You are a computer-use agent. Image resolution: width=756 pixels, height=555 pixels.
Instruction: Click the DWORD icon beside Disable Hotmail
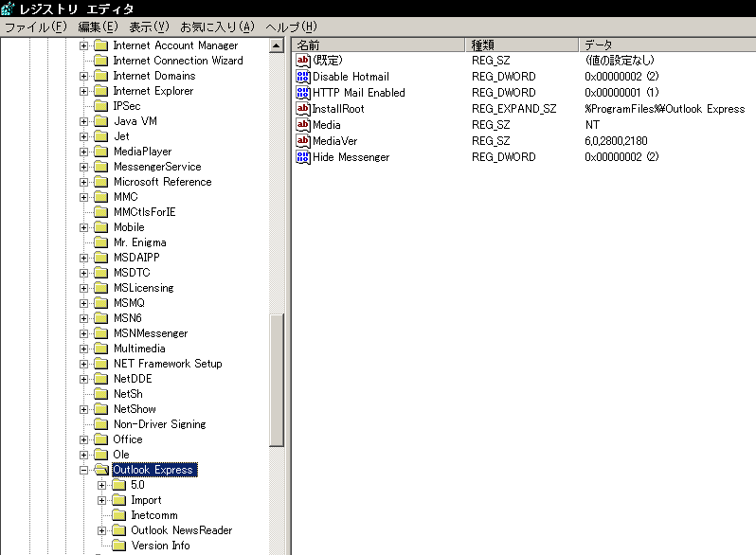pos(303,78)
